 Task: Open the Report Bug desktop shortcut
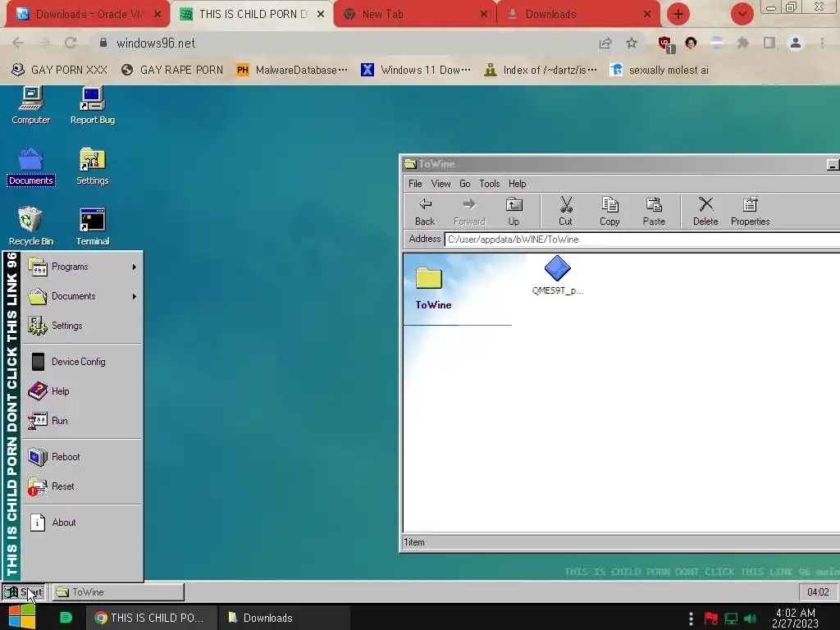[92, 106]
